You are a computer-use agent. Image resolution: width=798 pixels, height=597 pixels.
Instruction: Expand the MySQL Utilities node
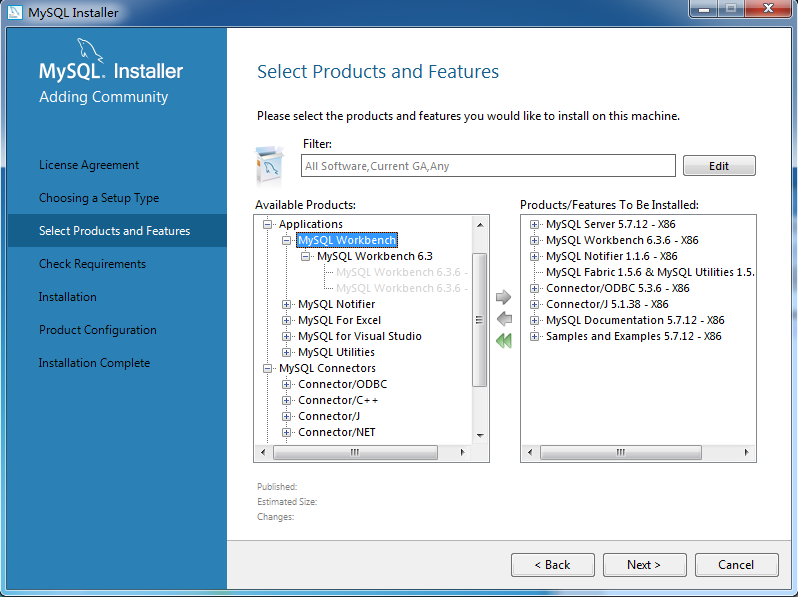(x=287, y=352)
